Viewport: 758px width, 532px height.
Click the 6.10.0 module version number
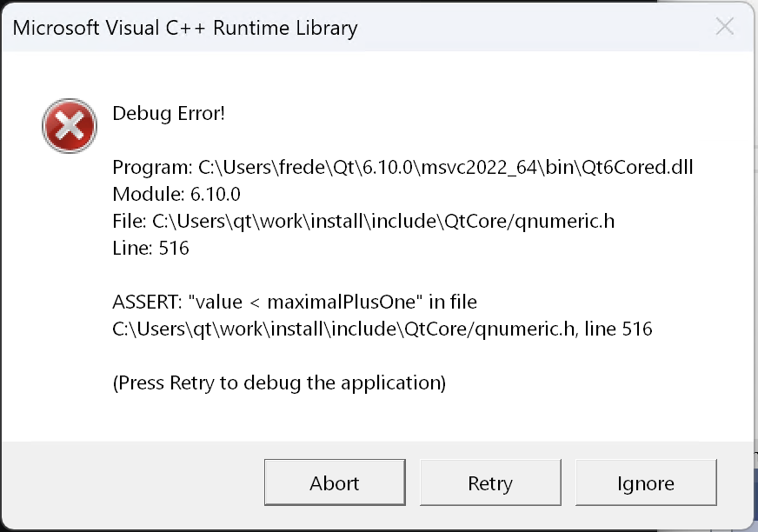point(216,194)
